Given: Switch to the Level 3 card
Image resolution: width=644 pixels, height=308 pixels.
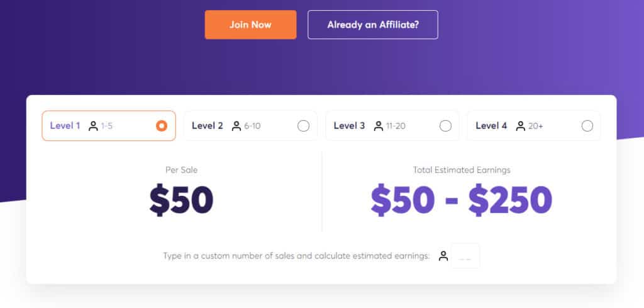Looking at the screenshot, I should tap(392, 126).
